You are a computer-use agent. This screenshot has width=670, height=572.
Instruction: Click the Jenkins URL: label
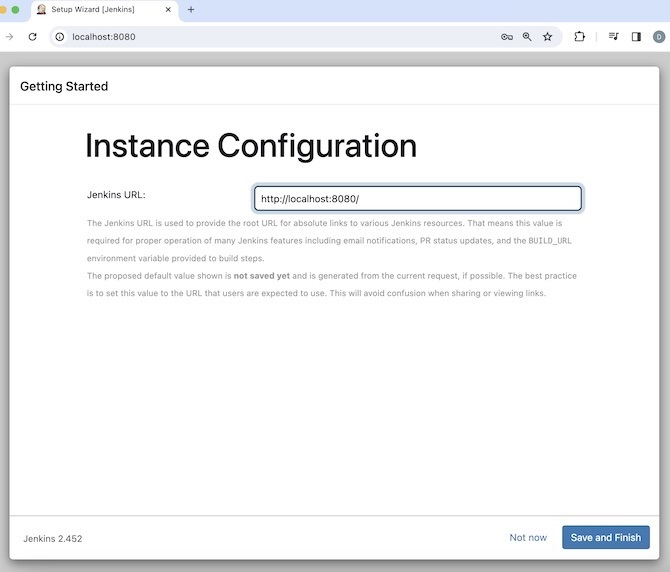tap(116, 195)
